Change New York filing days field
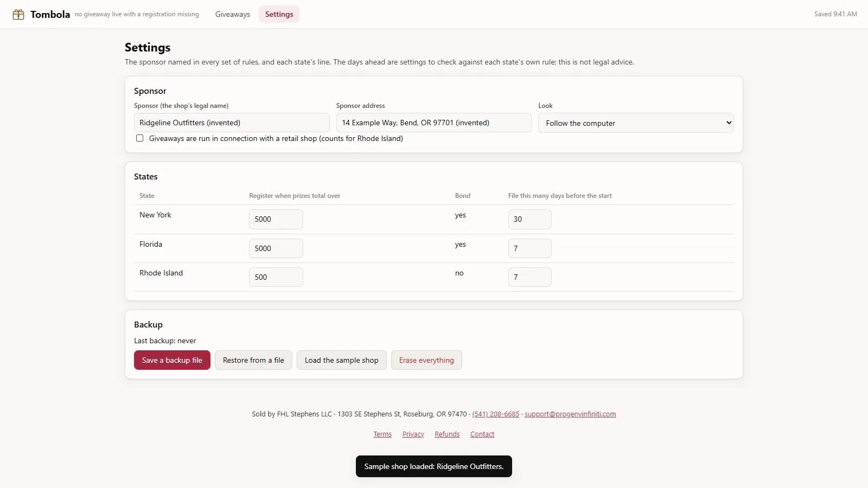 (x=530, y=219)
